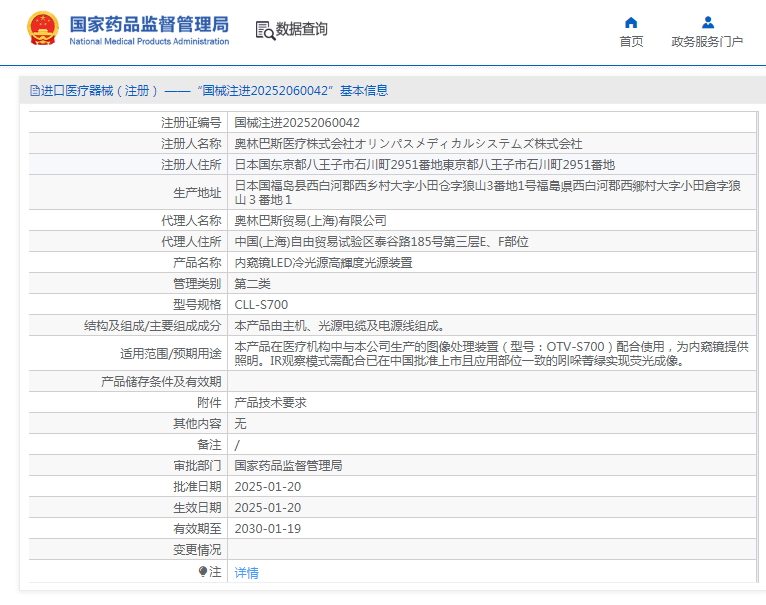Select product name 内窥镜LED冷光源 value

click(323, 262)
